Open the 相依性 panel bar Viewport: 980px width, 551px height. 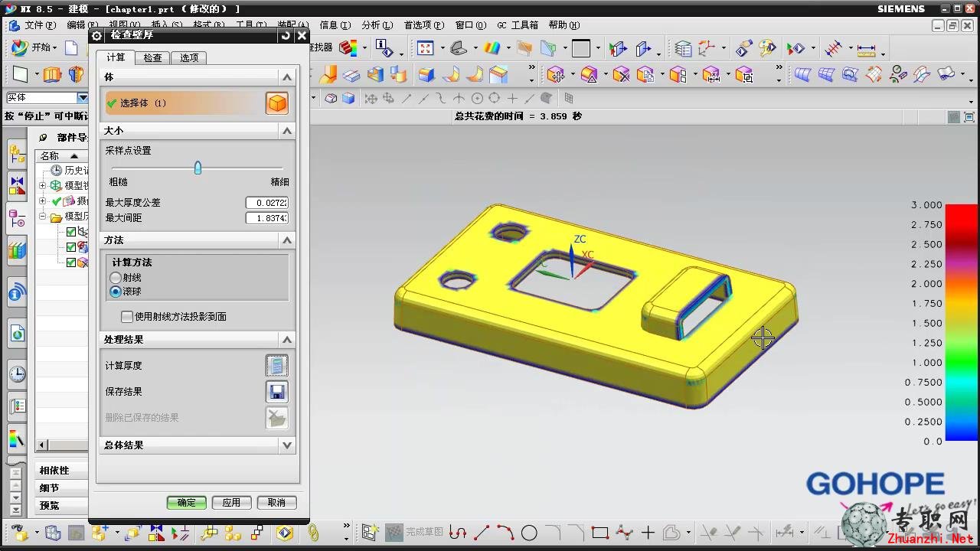pos(61,470)
